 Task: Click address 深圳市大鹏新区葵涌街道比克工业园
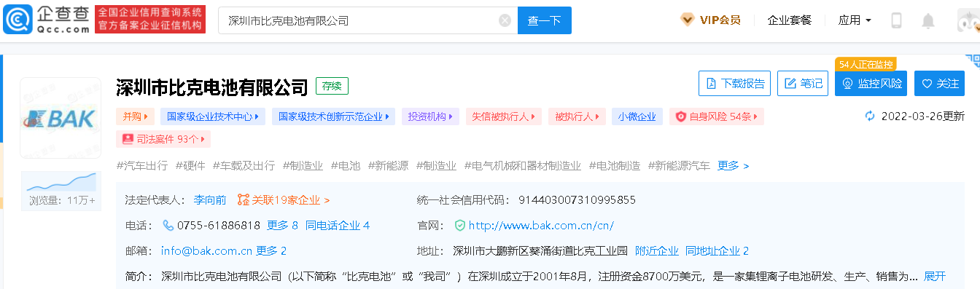(x=540, y=251)
